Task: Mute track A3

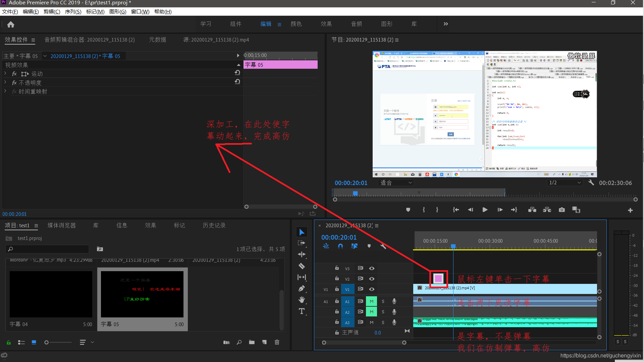Action: [372, 322]
